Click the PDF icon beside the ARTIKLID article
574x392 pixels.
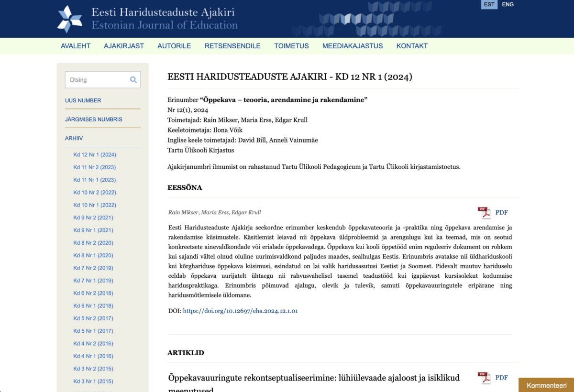tap(484, 377)
